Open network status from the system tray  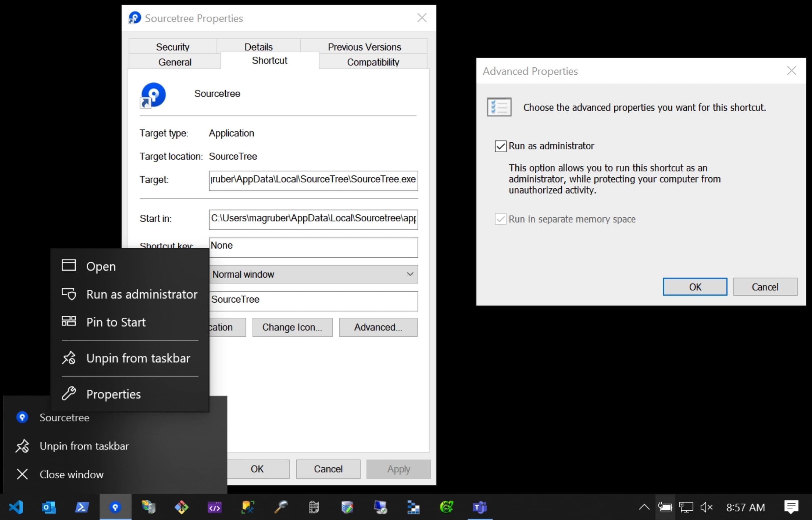686,507
